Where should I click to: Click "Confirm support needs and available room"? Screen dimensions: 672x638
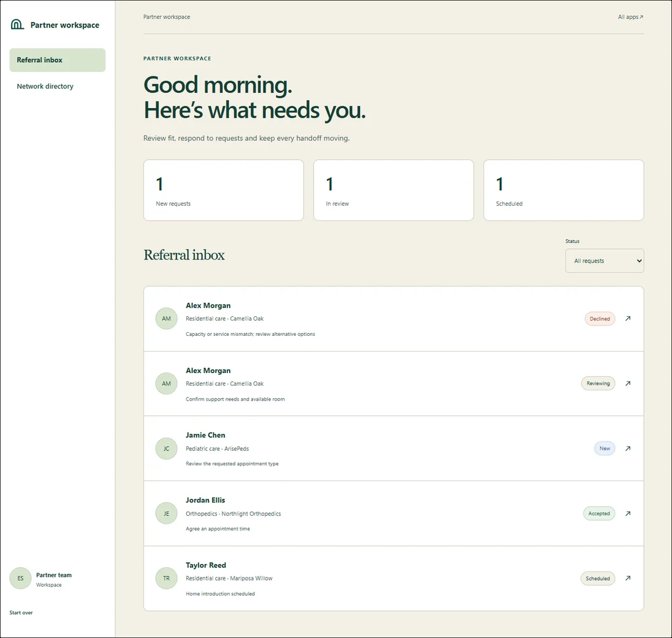coord(235,399)
